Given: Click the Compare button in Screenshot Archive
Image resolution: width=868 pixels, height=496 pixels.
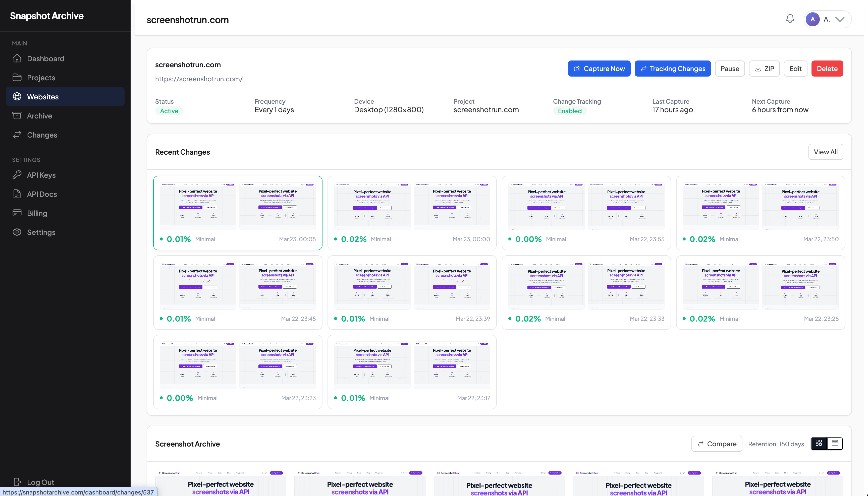Looking at the screenshot, I should pos(717,444).
